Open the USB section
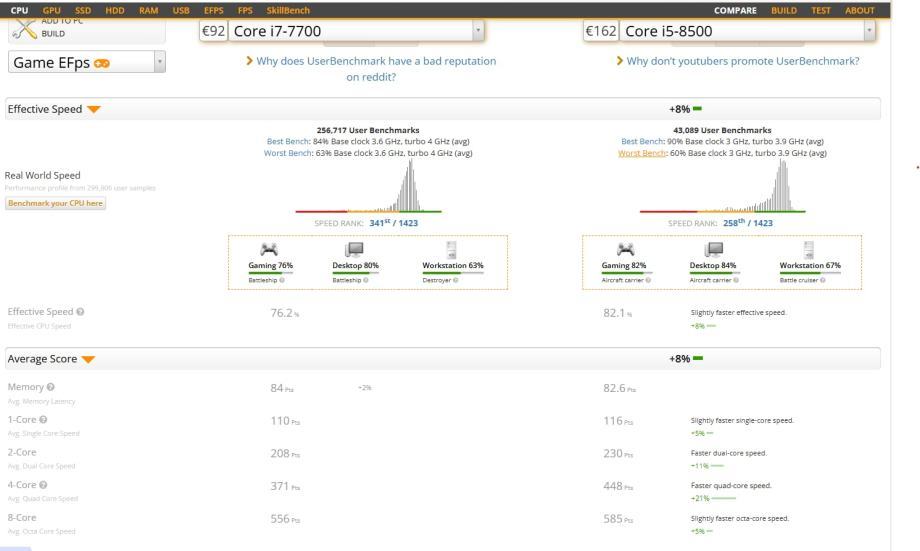The image size is (920, 551). pos(181,10)
